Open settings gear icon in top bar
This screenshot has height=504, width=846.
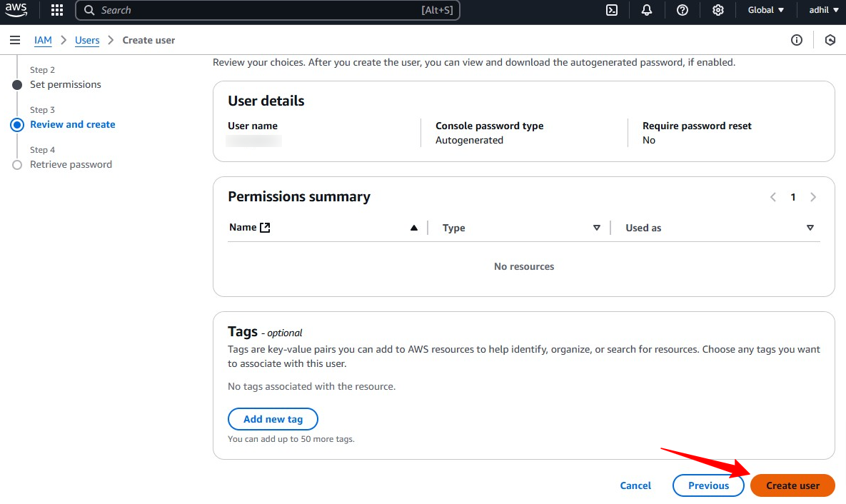pos(718,10)
